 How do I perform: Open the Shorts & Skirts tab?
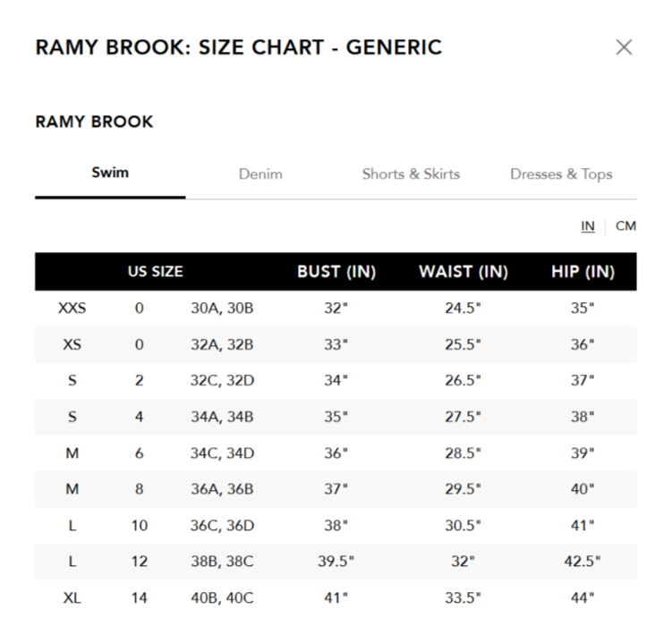tap(411, 173)
